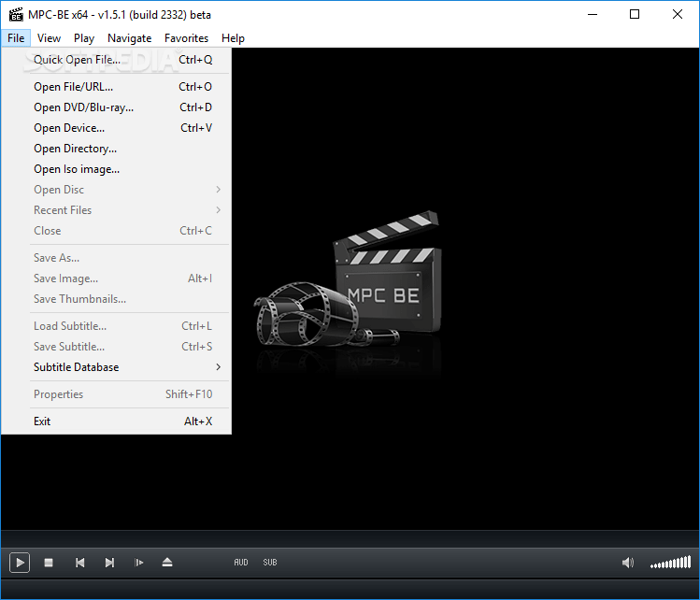Viewport: 700px width, 600px height.
Task: Choose Open Device... entry
Action: 116,128
